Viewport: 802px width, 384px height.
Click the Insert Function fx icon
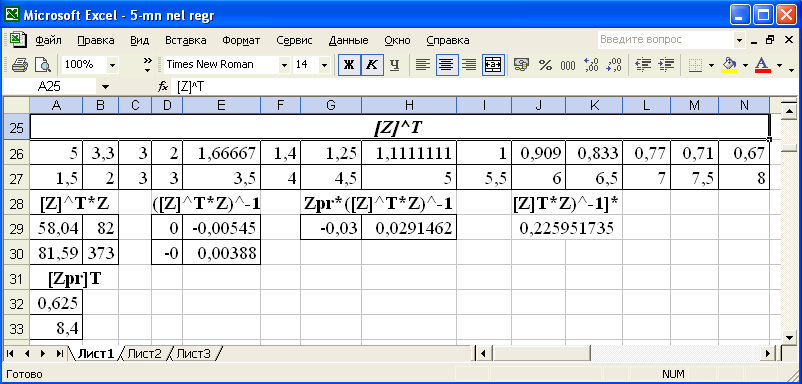[x=163, y=87]
